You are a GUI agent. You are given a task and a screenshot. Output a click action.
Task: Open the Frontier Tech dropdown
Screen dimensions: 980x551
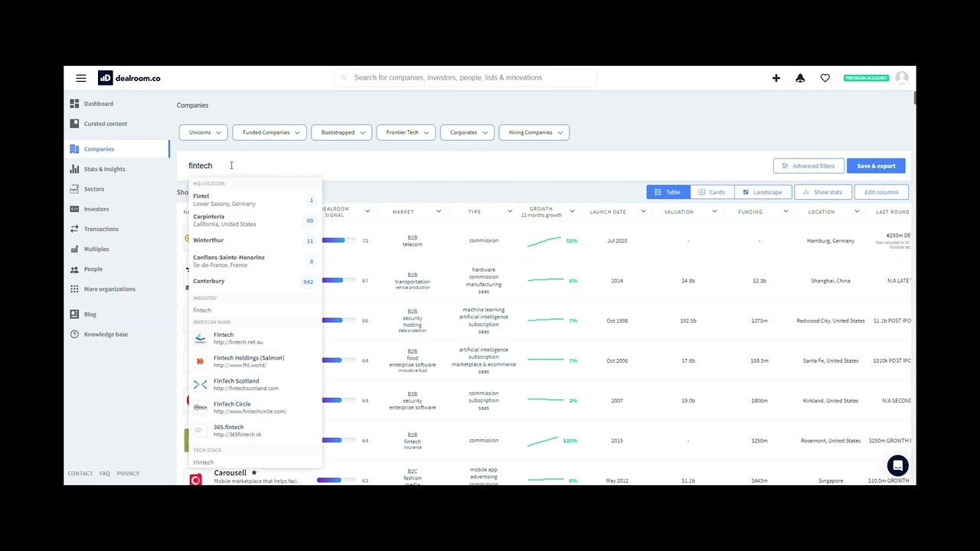point(406,132)
